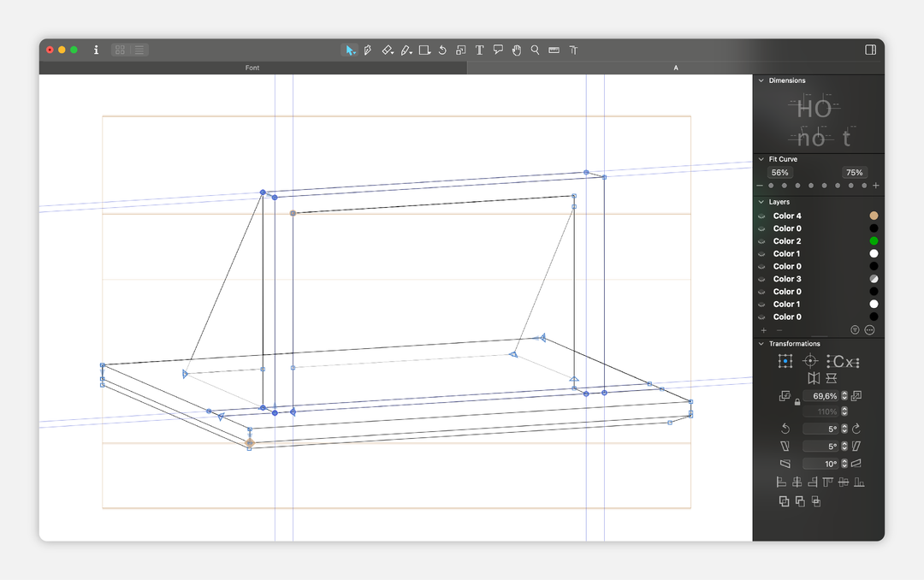The width and height of the screenshot is (924, 580).
Task: Rotate the selection counterclockwise
Action: [x=785, y=429]
